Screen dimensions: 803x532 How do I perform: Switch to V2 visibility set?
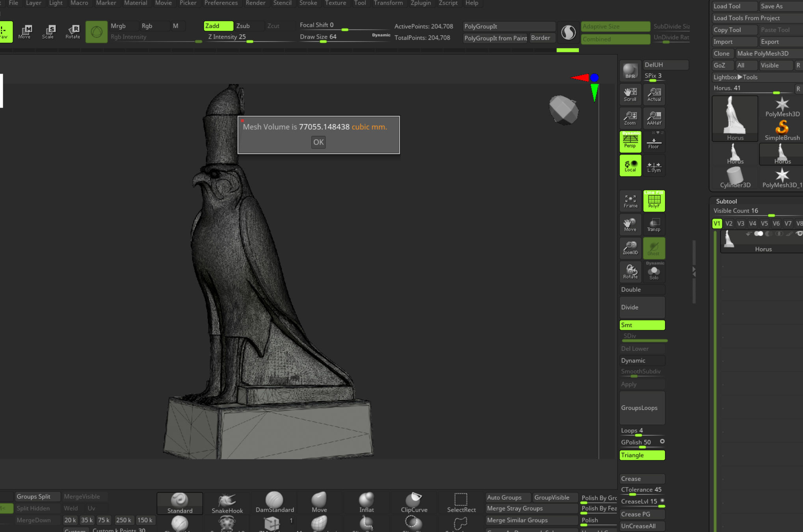[x=729, y=223]
